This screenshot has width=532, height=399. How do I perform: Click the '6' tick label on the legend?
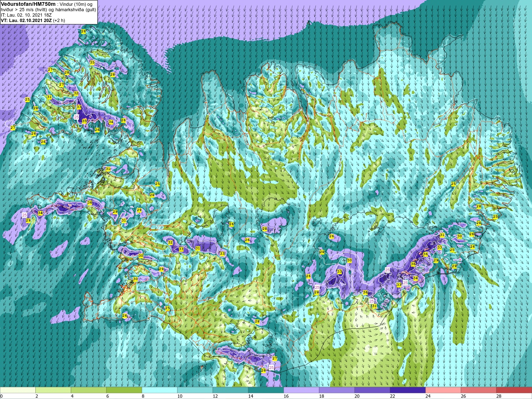coord(107,396)
